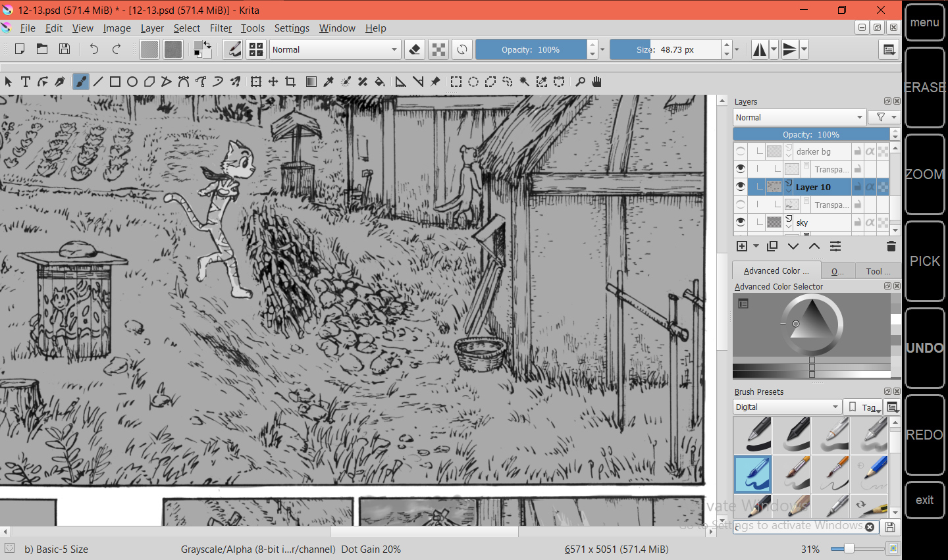Open the Filter menu
The image size is (948, 560).
tap(221, 28)
